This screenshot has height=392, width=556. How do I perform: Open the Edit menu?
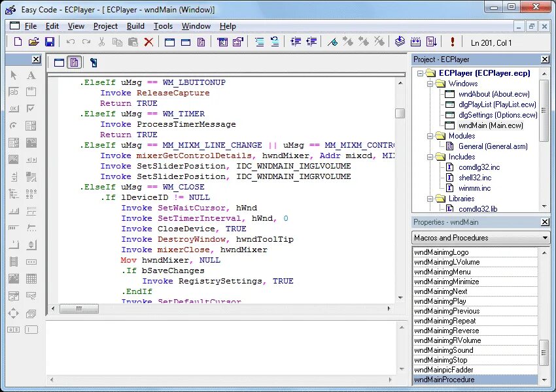click(52, 26)
